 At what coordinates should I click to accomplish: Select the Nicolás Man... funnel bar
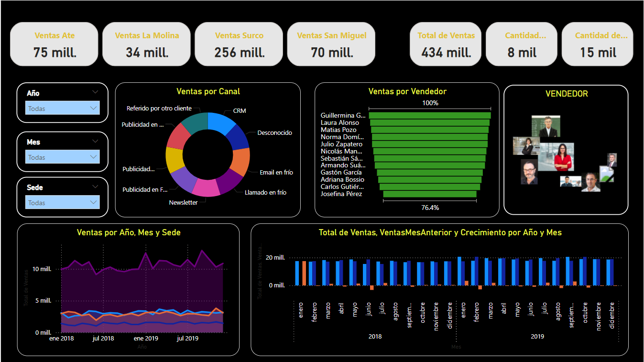(430, 151)
